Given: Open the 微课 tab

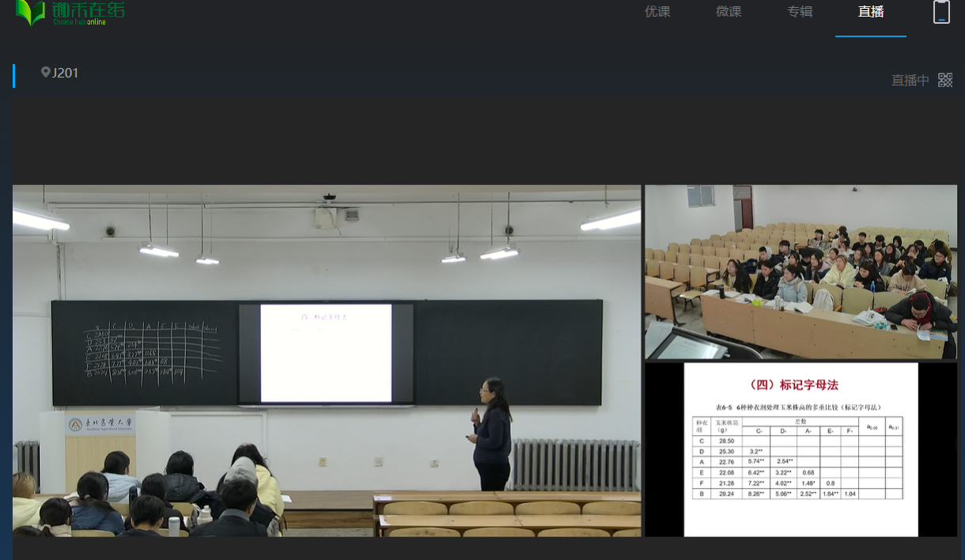Looking at the screenshot, I should (x=728, y=12).
